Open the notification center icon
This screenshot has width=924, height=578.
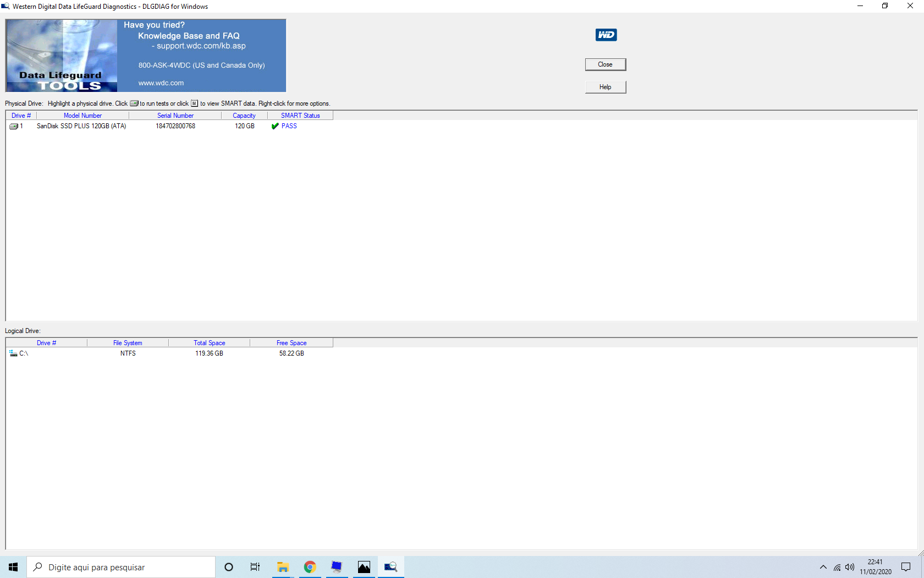(906, 567)
